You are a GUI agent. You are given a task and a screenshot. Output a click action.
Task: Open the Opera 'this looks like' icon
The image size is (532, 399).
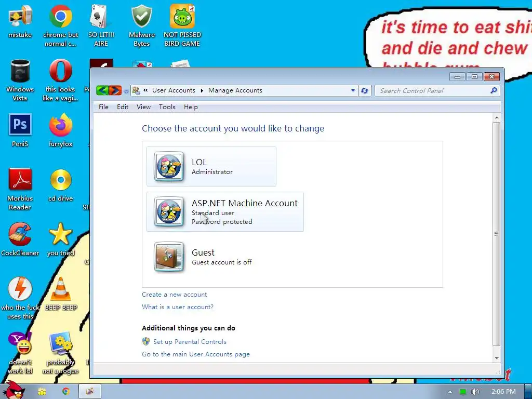coord(60,80)
